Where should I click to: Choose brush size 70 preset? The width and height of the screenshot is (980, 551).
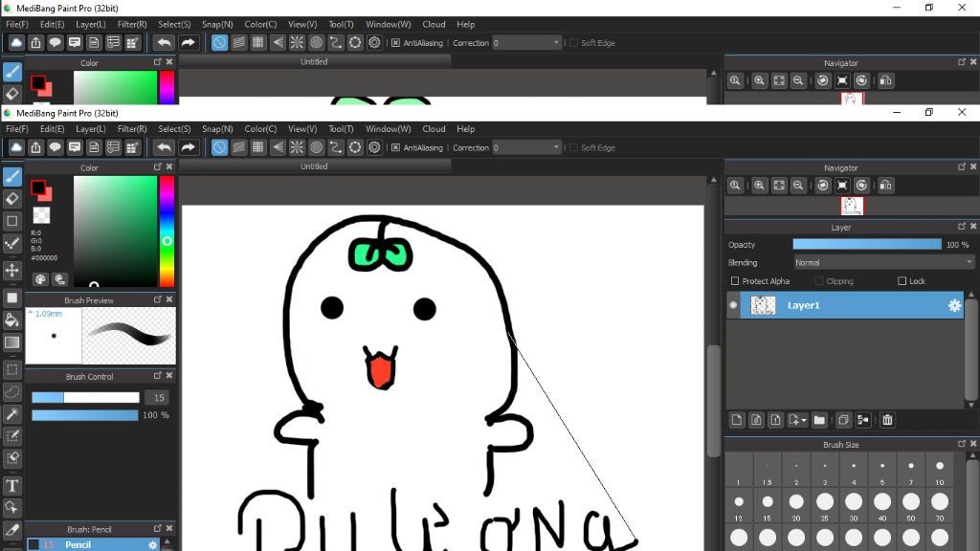pos(940,507)
